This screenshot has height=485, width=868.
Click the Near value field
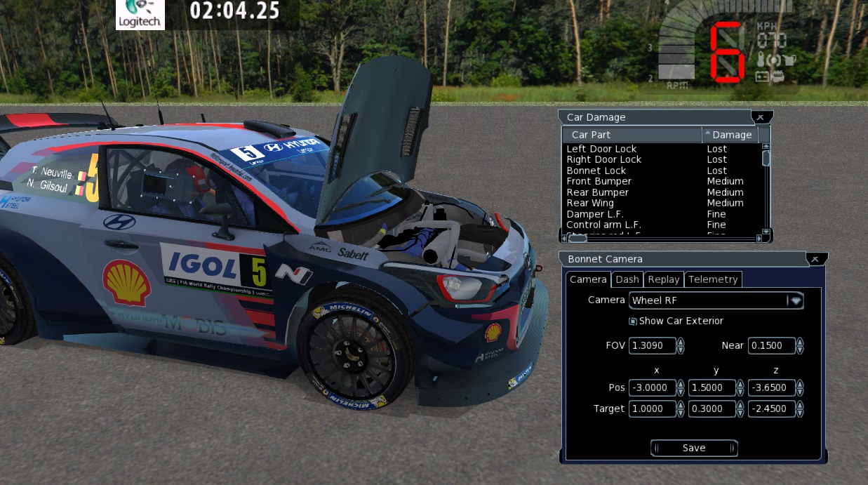pyautogui.click(x=772, y=345)
